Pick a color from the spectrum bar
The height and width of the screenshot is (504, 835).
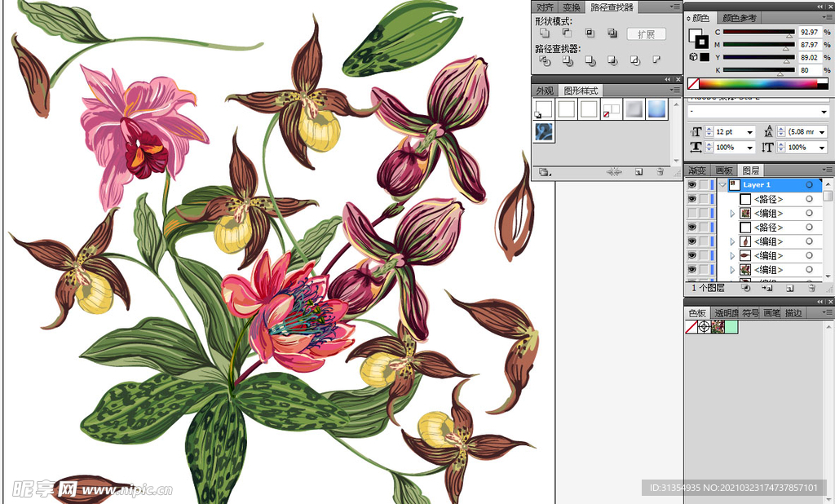758,84
